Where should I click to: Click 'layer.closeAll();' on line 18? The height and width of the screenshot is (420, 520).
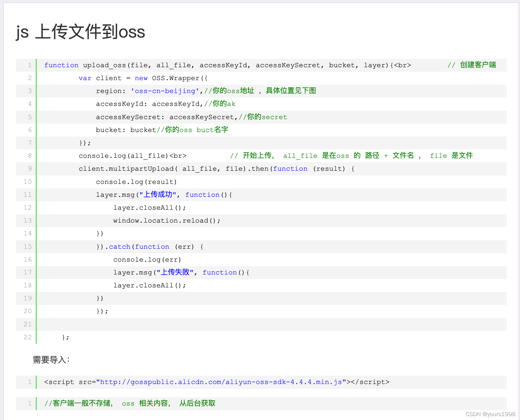(150, 286)
